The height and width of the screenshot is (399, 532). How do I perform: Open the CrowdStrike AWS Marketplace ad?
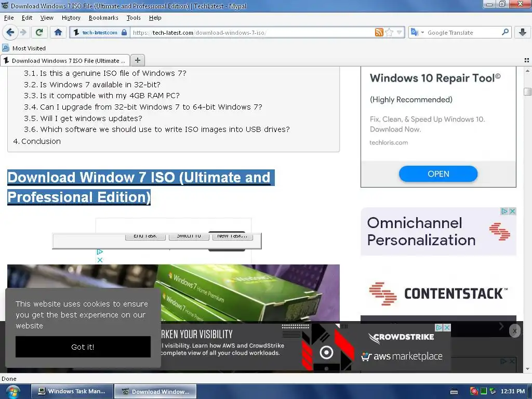(x=305, y=347)
